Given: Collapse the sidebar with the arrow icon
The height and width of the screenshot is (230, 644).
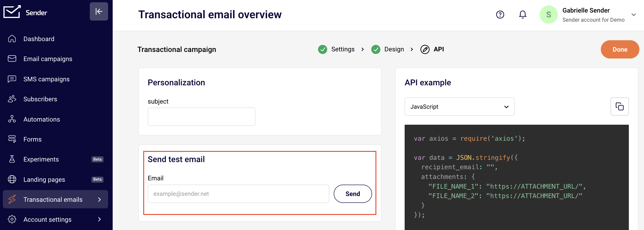Looking at the screenshot, I should pyautogui.click(x=99, y=11).
